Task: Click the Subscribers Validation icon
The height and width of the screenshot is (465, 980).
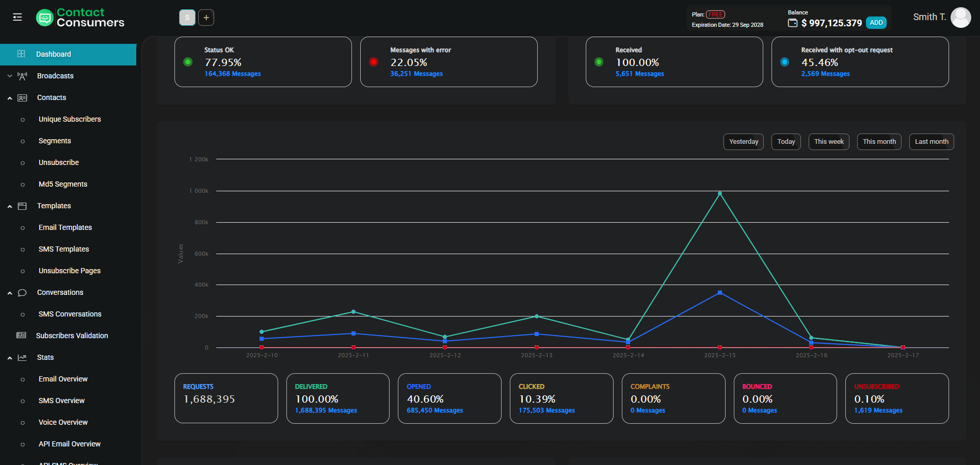Action: (21, 336)
